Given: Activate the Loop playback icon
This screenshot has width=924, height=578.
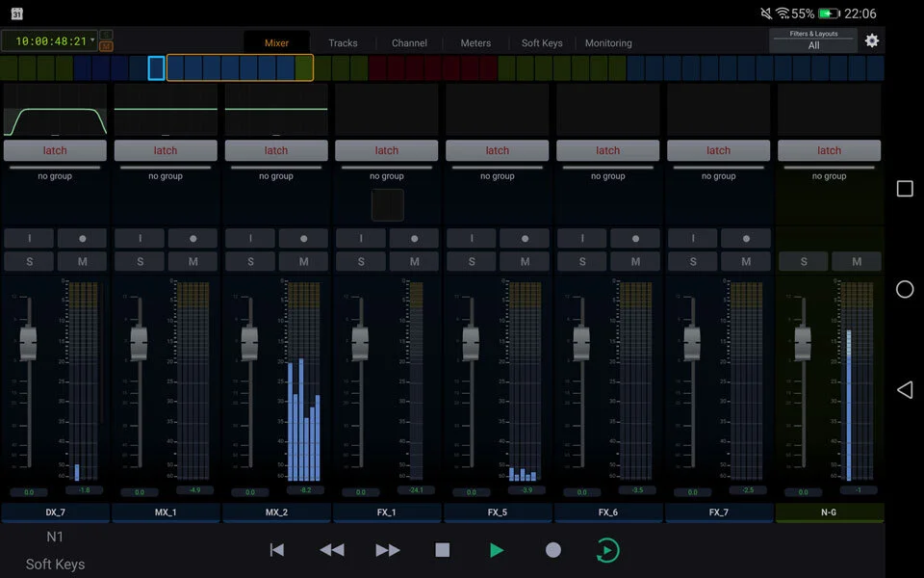Looking at the screenshot, I should pyautogui.click(x=607, y=549).
